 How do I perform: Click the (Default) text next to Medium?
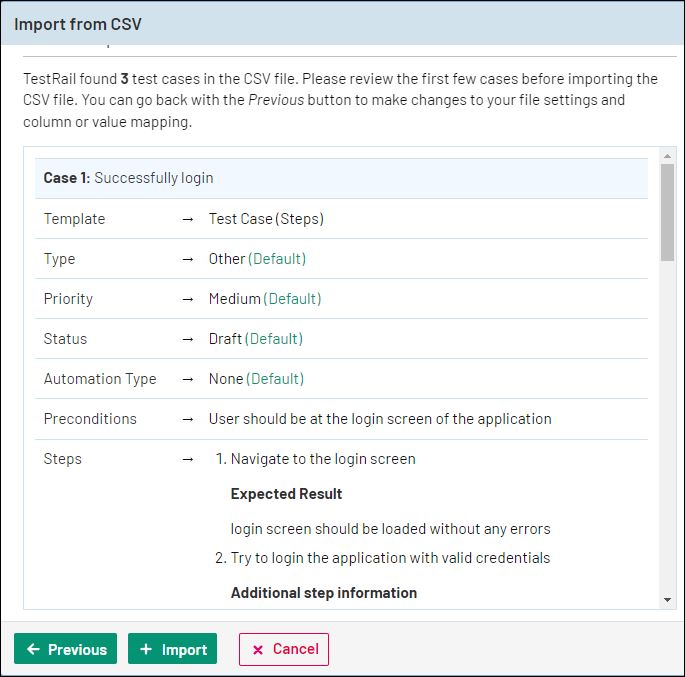point(292,299)
